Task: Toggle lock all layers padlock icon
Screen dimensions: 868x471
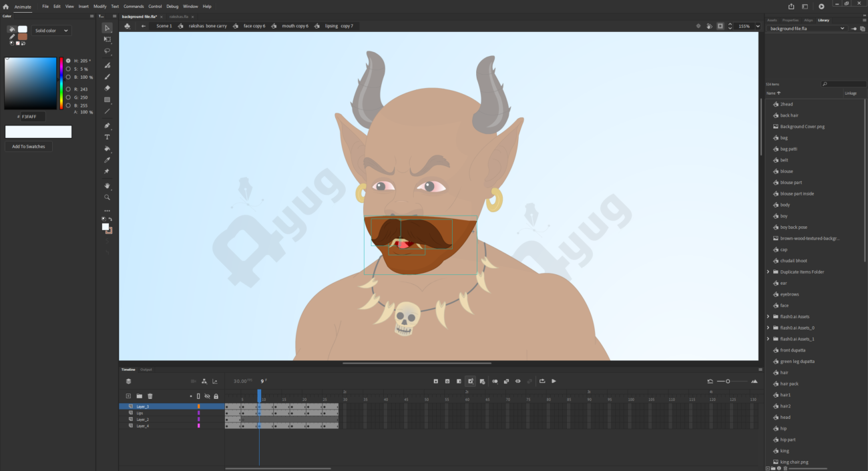Action: tap(216, 396)
